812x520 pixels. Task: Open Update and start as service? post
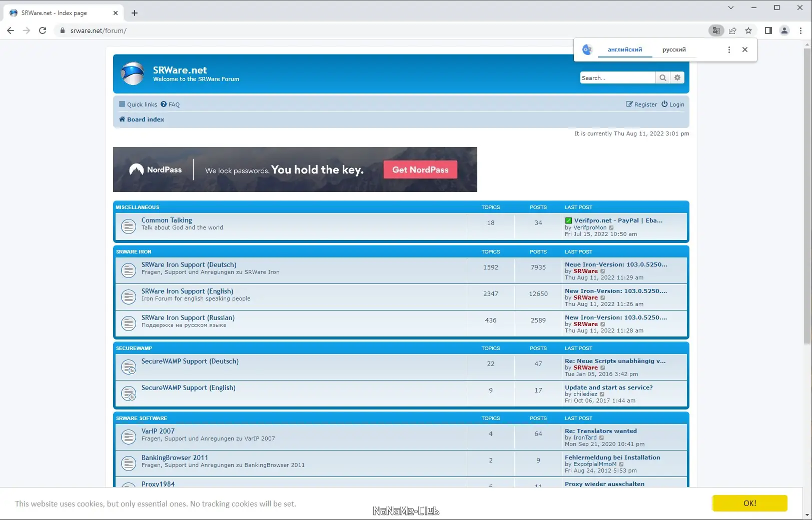pos(609,387)
